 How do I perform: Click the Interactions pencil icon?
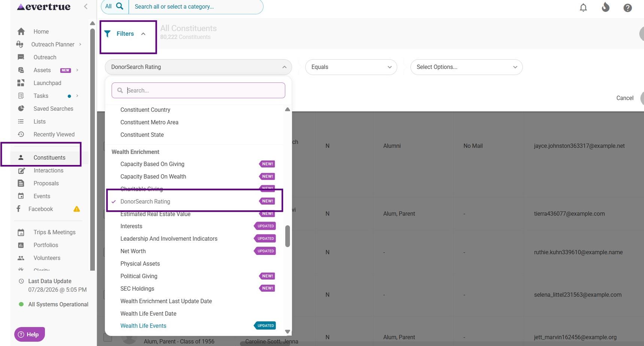pos(21,171)
